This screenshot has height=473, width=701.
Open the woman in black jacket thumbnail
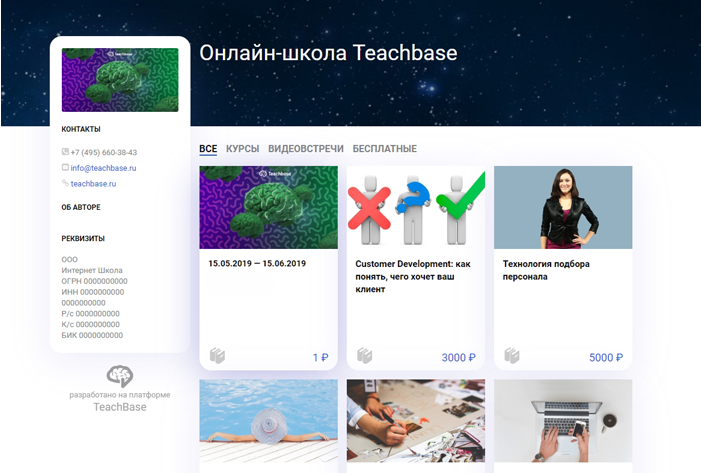click(563, 207)
